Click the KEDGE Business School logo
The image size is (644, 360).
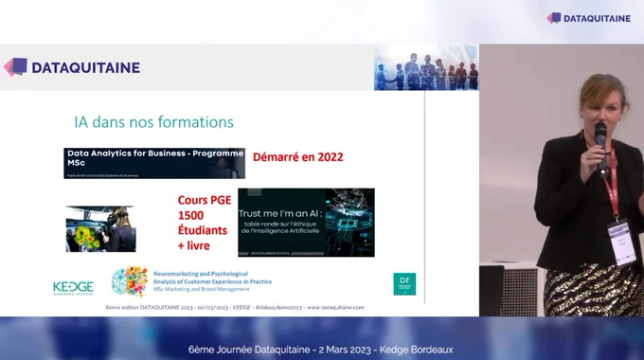[x=74, y=288]
